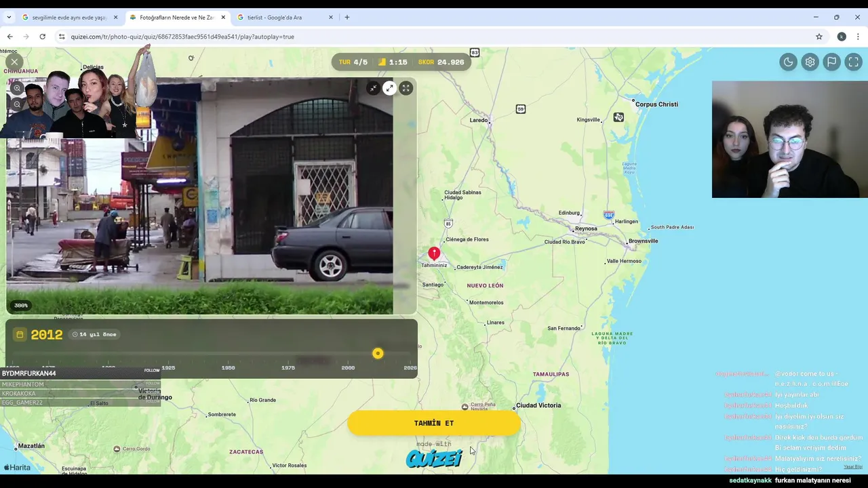Viewport: 868px width, 488px height.
Task: Submit guess with TAHMİN ET button
Action: coord(434,423)
